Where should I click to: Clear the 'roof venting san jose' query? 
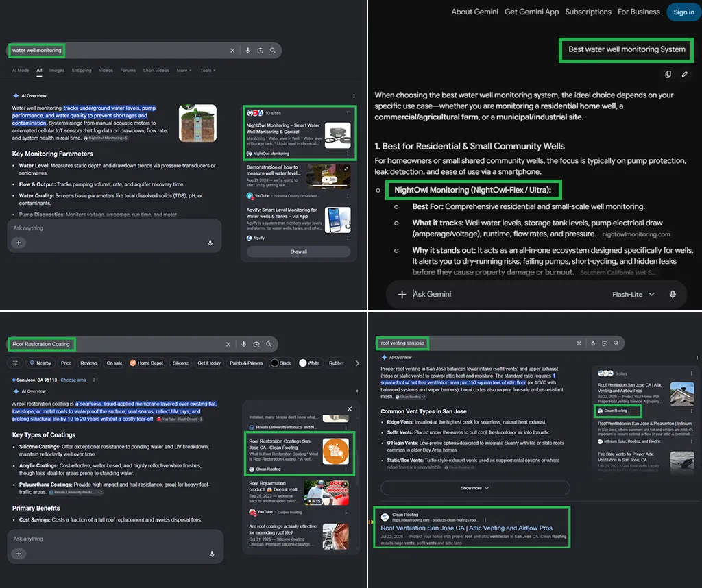click(579, 343)
